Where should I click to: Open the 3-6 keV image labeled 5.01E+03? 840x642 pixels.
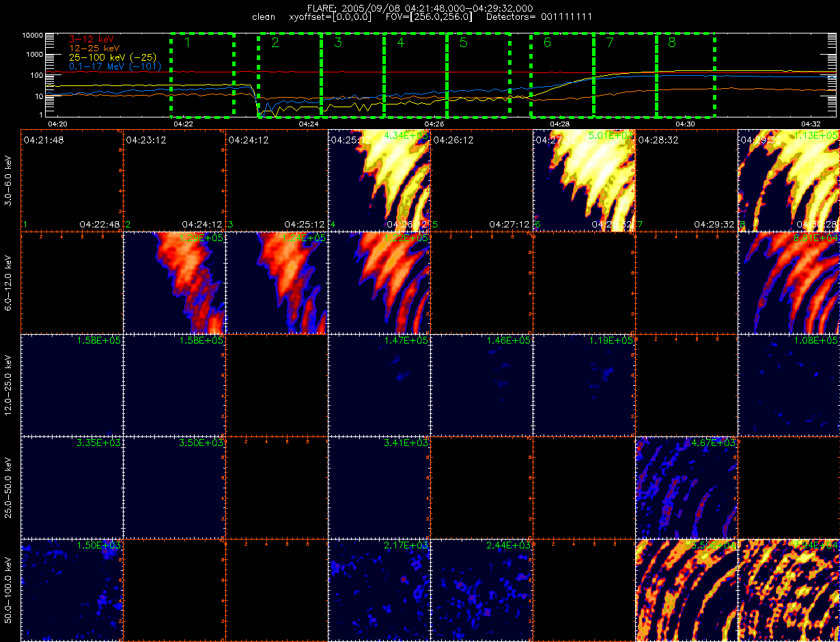584,180
